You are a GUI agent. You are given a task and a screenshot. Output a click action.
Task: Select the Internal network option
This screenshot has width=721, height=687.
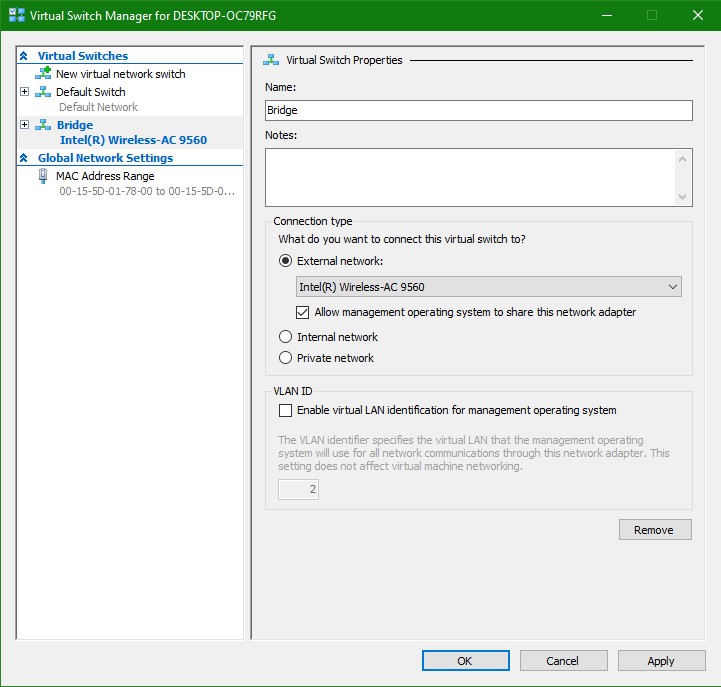[x=286, y=337]
